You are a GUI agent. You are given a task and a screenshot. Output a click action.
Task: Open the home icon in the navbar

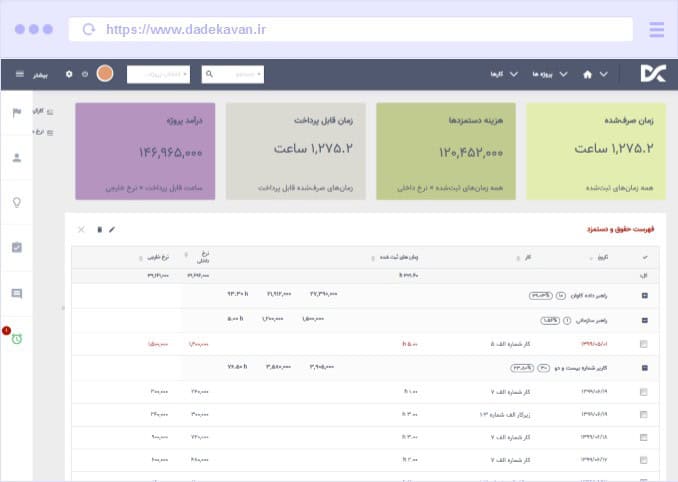pos(587,74)
